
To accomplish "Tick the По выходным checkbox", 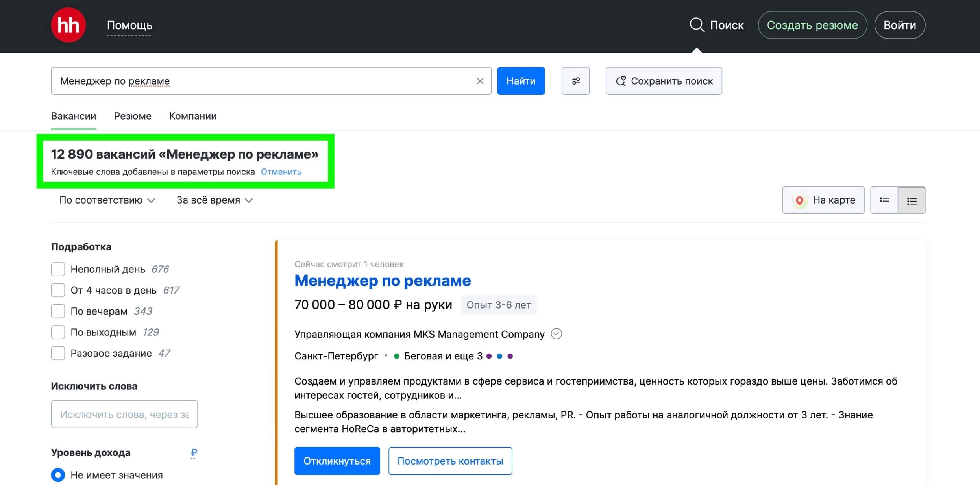I will (x=58, y=332).
